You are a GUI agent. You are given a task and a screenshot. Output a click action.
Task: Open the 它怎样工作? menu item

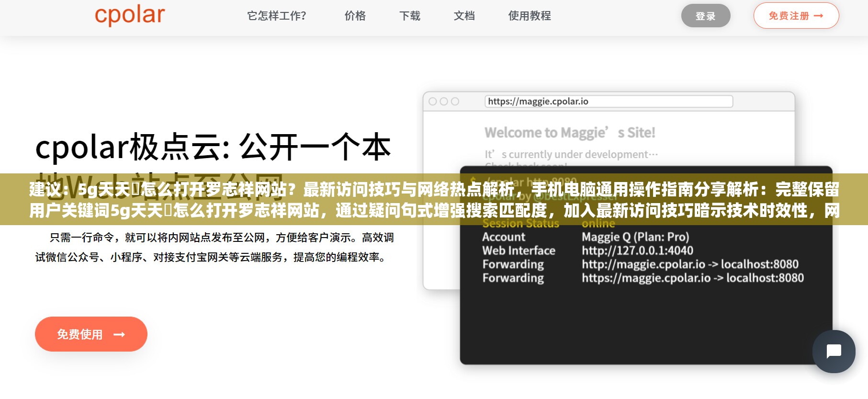pos(277,16)
